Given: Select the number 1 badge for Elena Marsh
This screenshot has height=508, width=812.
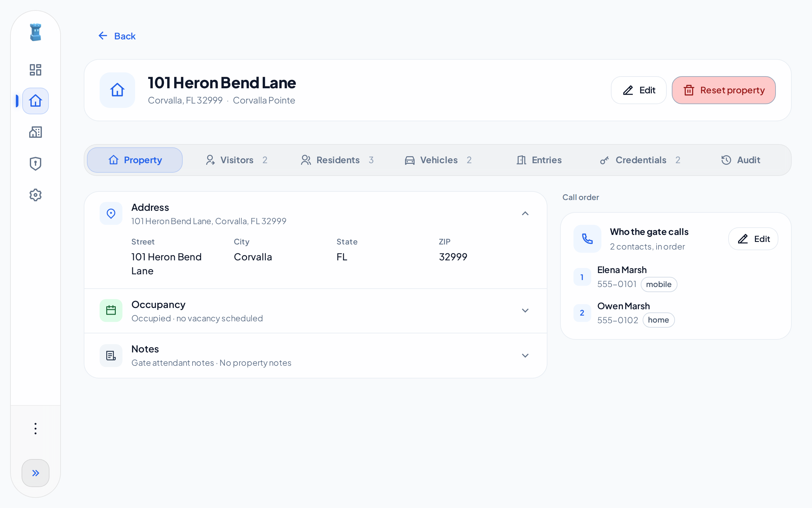Looking at the screenshot, I should click(582, 277).
